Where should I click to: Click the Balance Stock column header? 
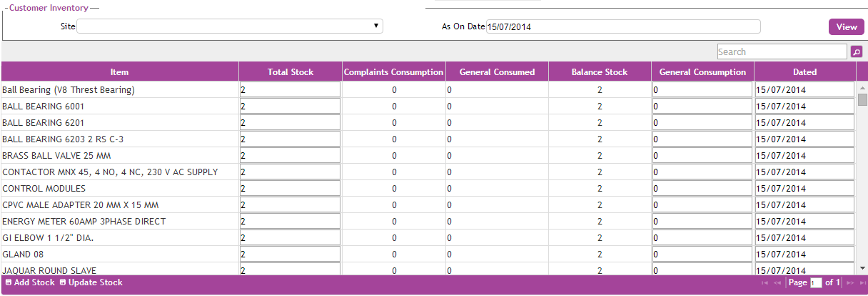[599, 71]
